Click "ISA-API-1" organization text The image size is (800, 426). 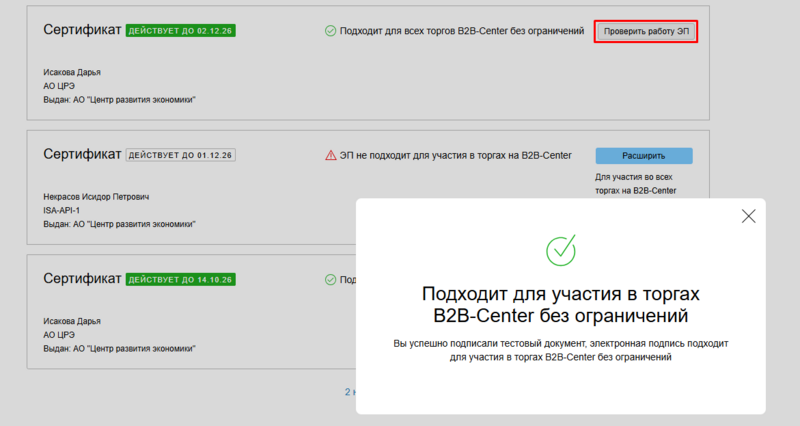pos(61,210)
